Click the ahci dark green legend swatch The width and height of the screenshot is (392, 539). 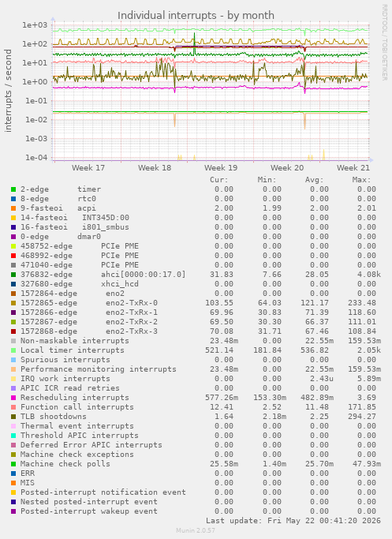[x=13, y=275]
